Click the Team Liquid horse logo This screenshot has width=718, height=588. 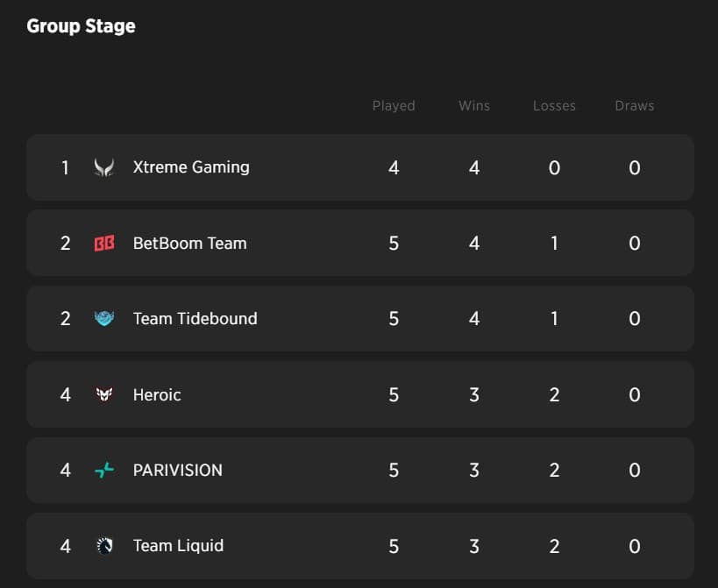[x=104, y=546]
